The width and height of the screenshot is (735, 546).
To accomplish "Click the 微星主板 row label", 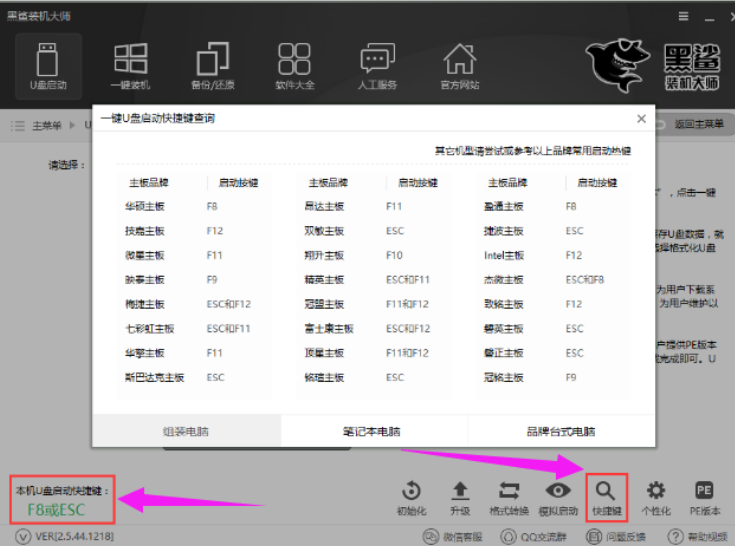I will (144, 255).
